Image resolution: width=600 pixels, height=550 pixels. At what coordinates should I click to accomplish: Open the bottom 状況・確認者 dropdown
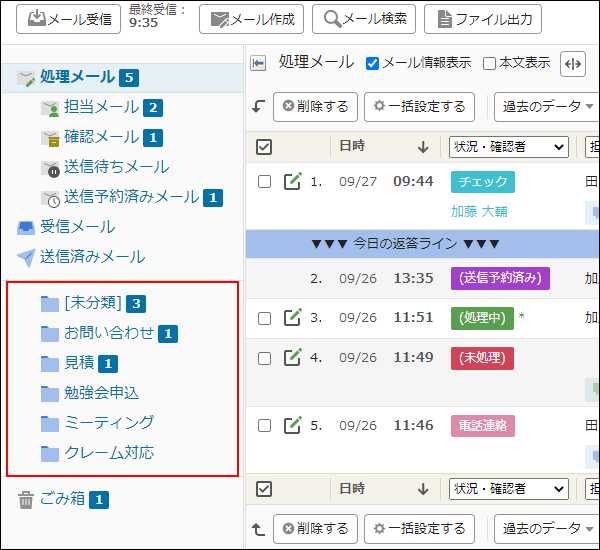[509, 489]
